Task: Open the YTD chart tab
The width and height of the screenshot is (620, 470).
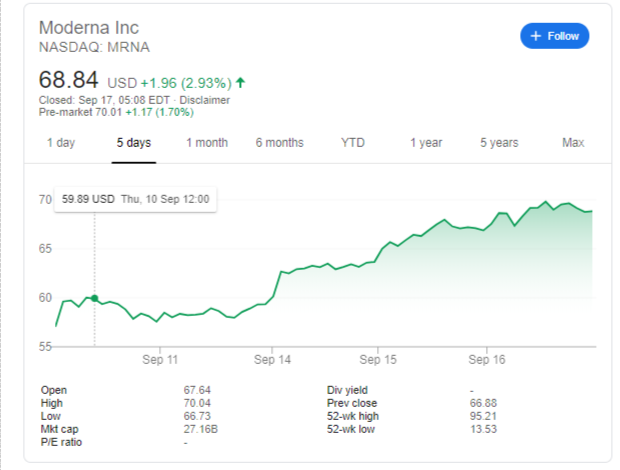Action: 353,143
